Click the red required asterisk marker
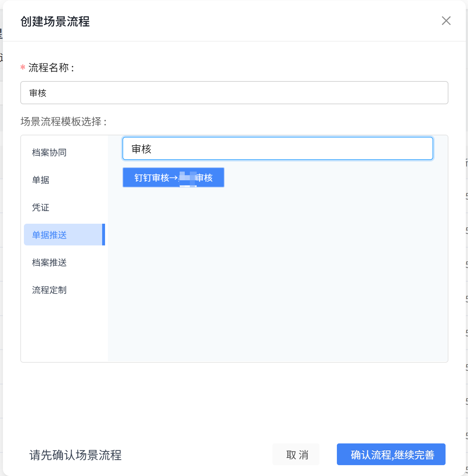Screen dimensions: 468x476 (x=23, y=68)
